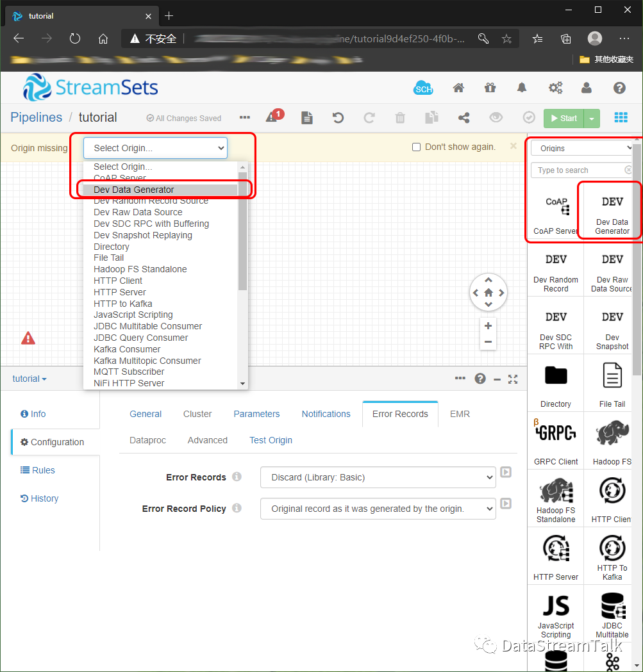Dismiss the Origin missing banner
This screenshot has height=672, width=643.
513,146
